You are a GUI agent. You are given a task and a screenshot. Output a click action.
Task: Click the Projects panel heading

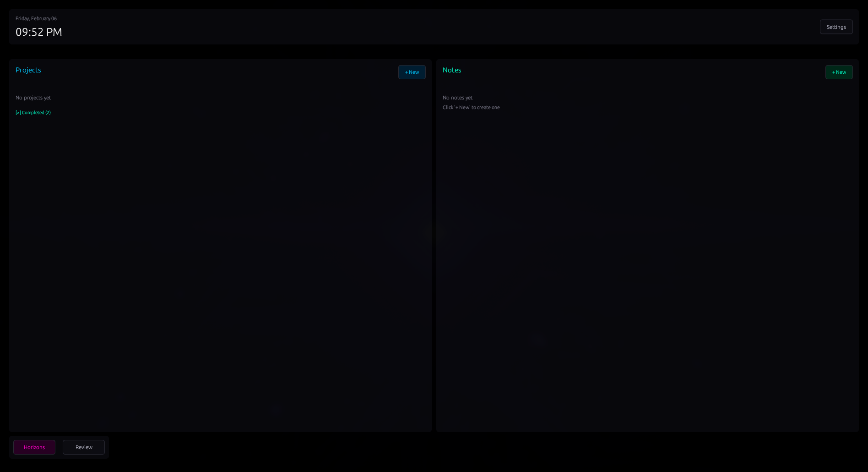click(28, 70)
